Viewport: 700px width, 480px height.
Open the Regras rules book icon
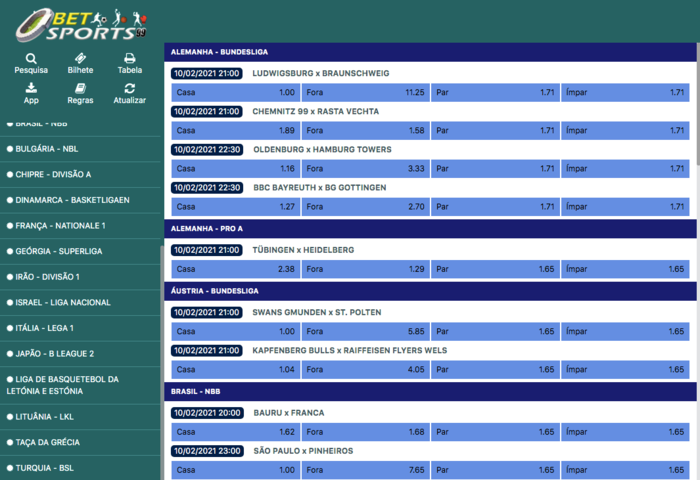[80, 90]
